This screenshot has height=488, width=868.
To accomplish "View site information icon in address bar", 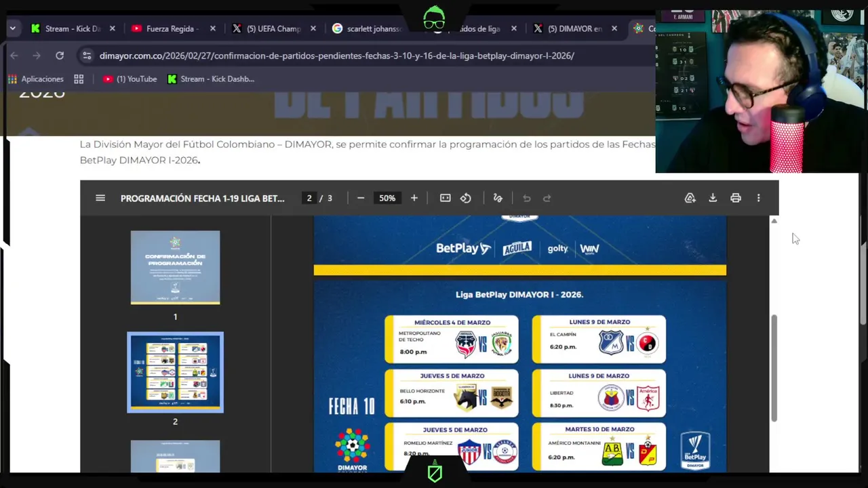I will click(x=85, y=56).
